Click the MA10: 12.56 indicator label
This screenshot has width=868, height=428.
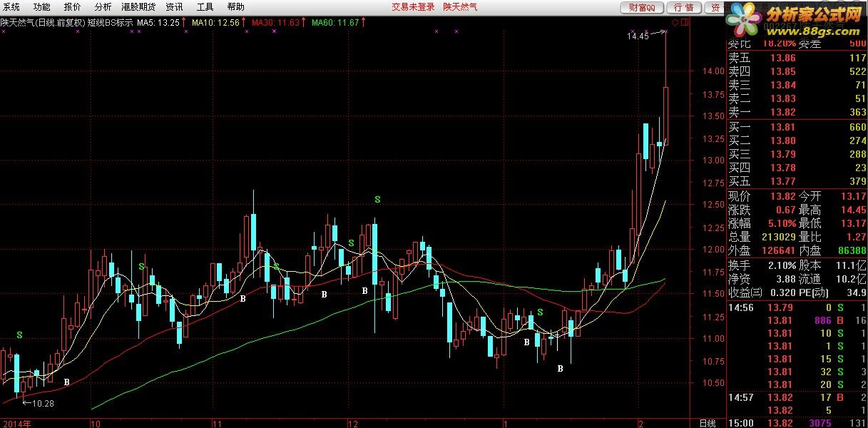click(216, 22)
